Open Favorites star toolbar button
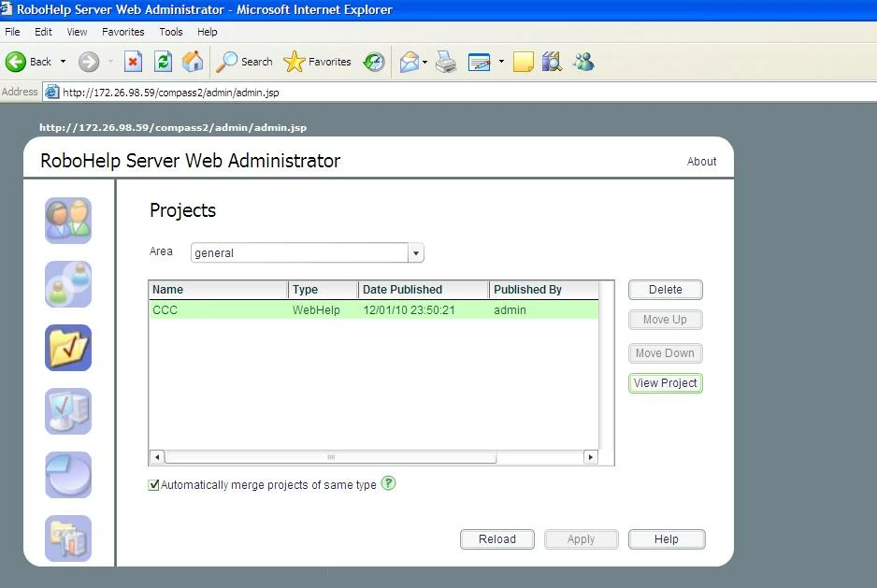This screenshot has height=588, width=877. (x=317, y=62)
